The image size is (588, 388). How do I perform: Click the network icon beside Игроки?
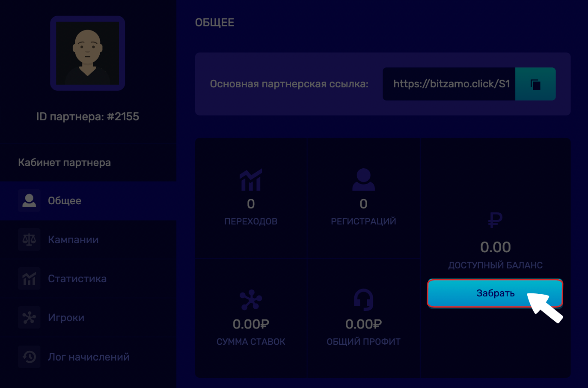(x=29, y=318)
